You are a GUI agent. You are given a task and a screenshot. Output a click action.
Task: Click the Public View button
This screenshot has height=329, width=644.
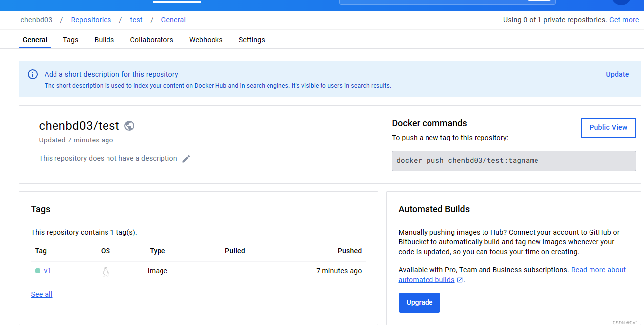[608, 127]
